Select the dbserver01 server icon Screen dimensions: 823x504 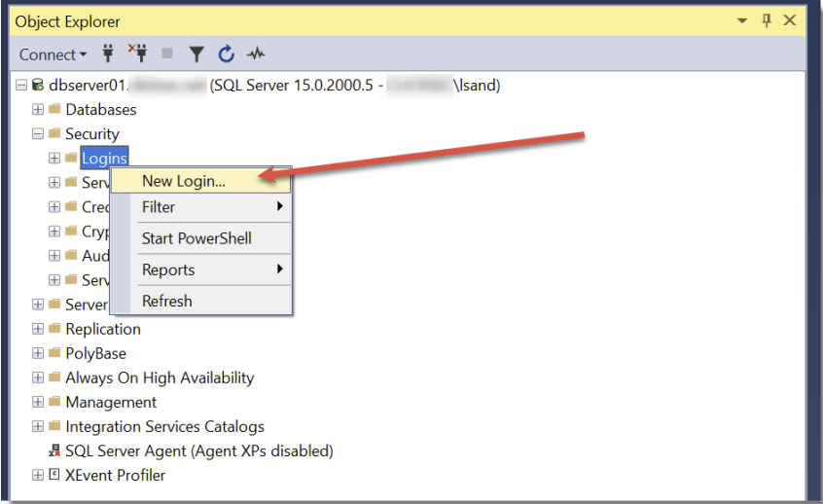(38, 85)
